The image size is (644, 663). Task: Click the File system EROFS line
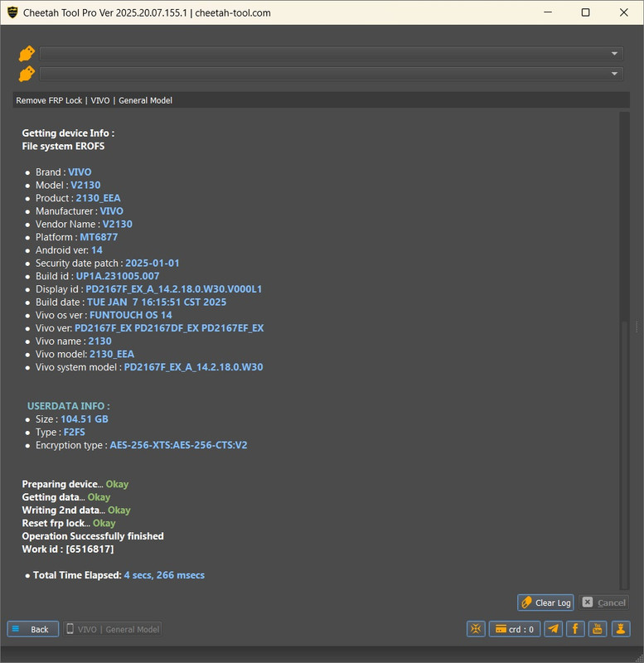[x=64, y=147]
